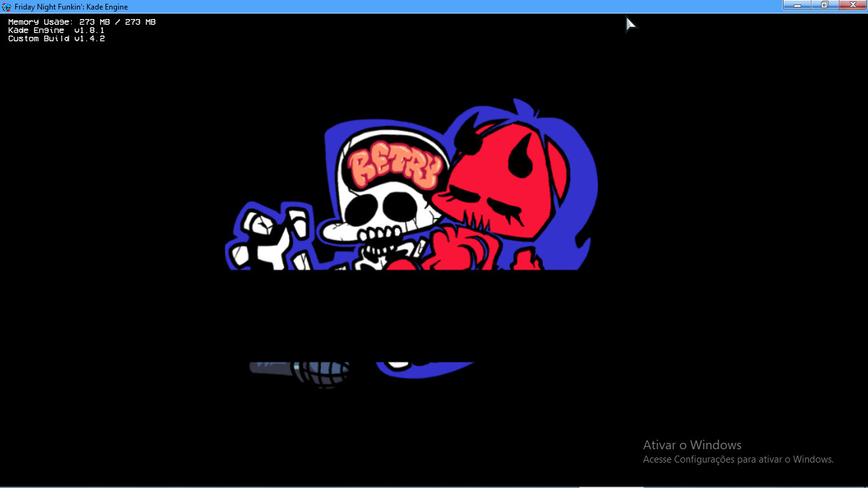Minimize the Friday Night Funkin' window

pyautogui.click(x=797, y=5)
